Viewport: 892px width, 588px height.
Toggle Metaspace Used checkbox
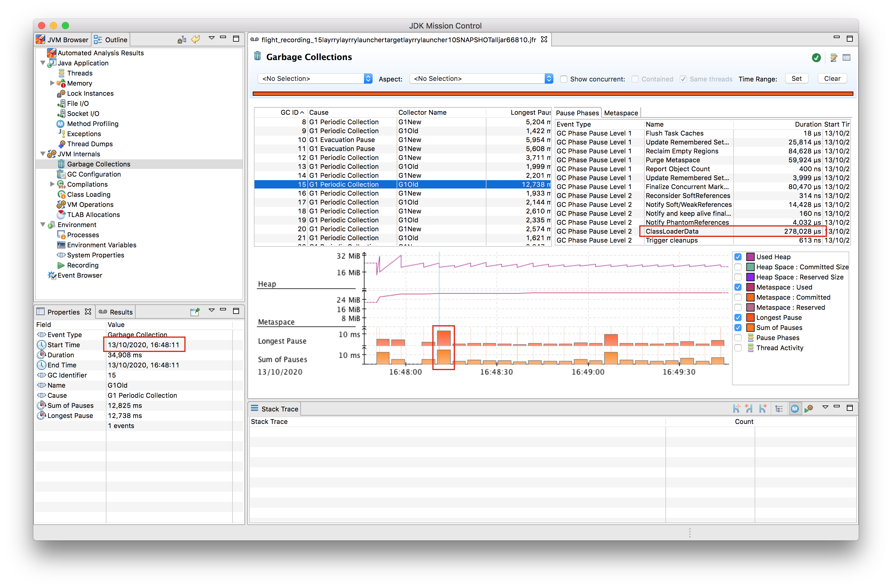click(737, 287)
